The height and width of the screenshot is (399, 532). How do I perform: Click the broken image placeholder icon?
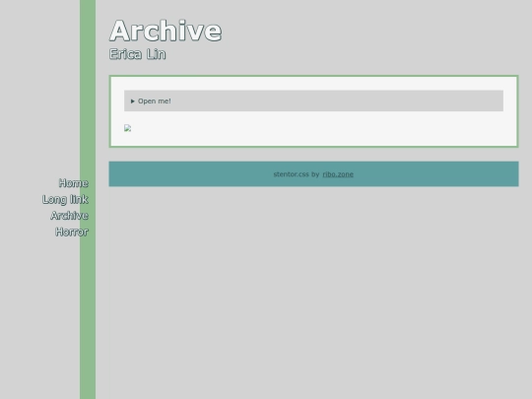click(x=127, y=128)
